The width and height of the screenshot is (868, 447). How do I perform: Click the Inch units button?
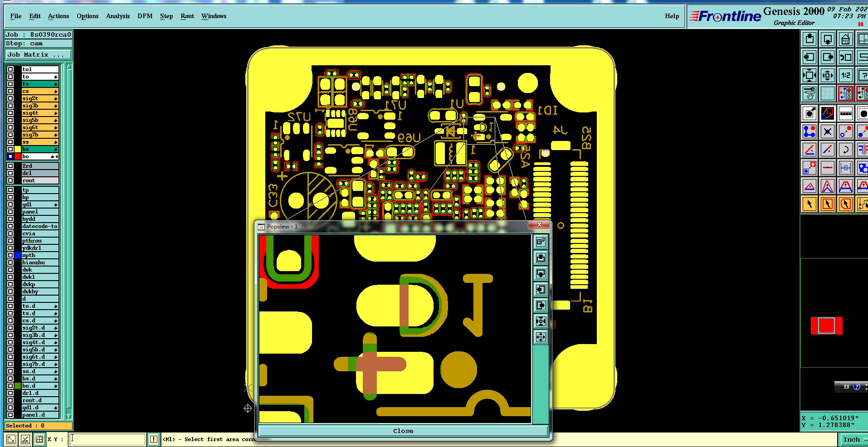click(852, 439)
